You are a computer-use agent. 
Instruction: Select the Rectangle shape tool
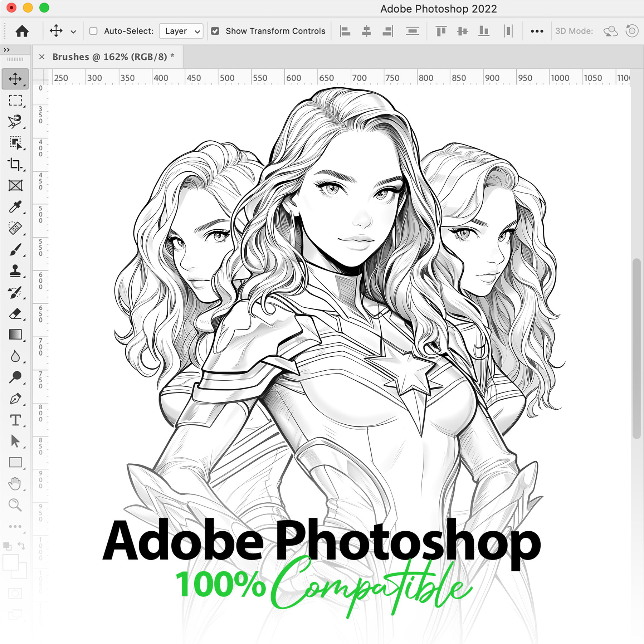15,463
